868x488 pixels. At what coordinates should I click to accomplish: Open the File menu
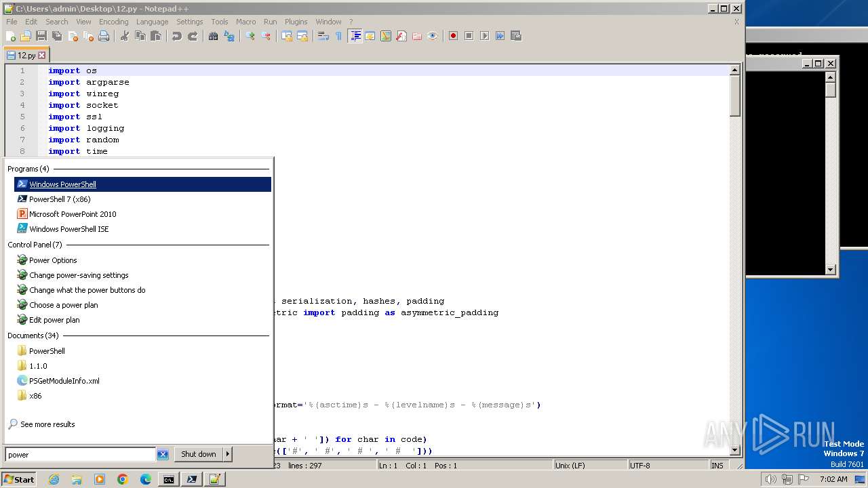coord(12,22)
